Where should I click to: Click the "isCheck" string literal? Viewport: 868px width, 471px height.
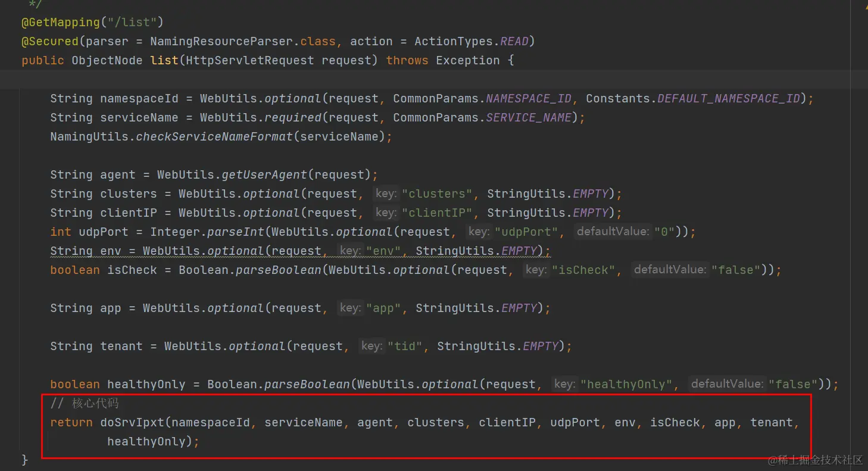point(584,270)
